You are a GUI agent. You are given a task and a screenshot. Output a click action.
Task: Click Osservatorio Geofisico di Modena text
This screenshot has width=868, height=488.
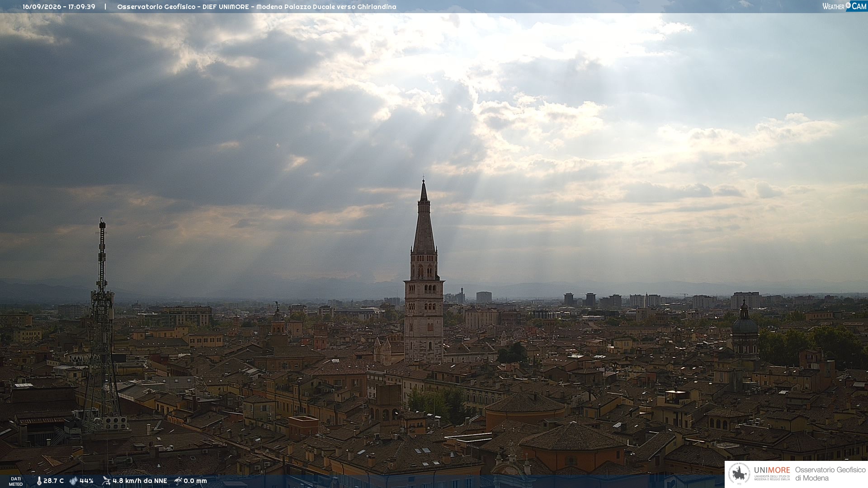coord(830,474)
